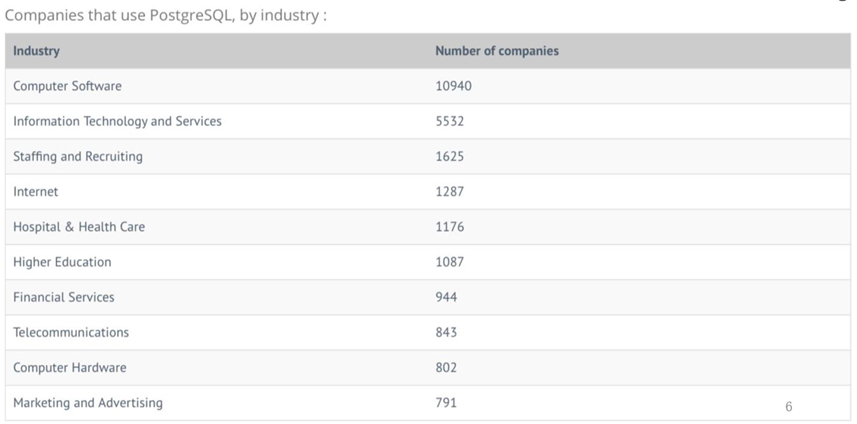Select the "Information Technology and Services" cell
Image resolution: width=857 pixels, height=424 pixels.
coord(117,121)
